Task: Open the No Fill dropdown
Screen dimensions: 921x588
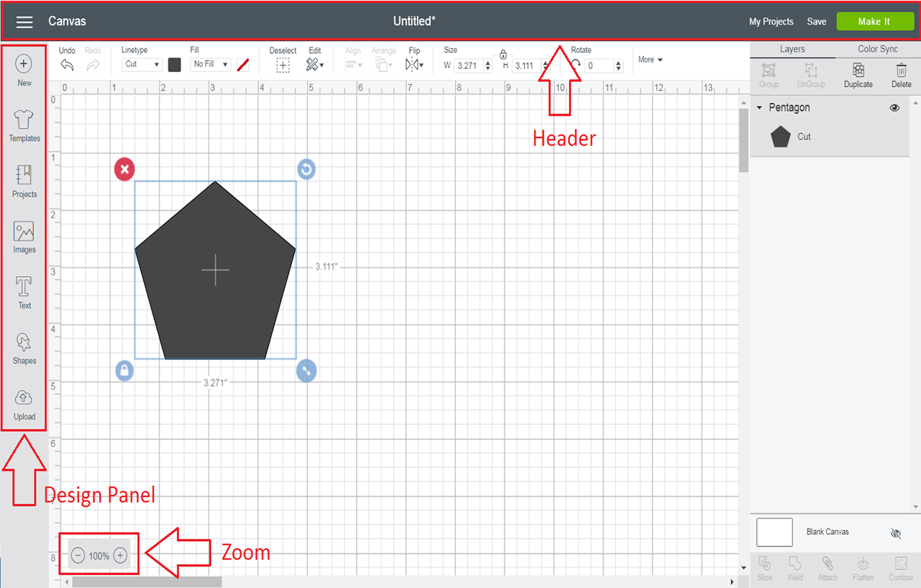Action: click(211, 64)
